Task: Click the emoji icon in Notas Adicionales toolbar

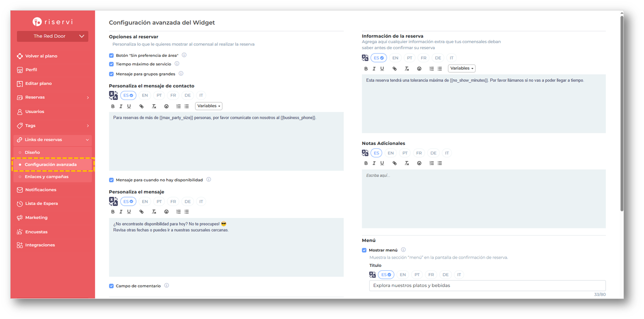Action: tap(419, 163)
